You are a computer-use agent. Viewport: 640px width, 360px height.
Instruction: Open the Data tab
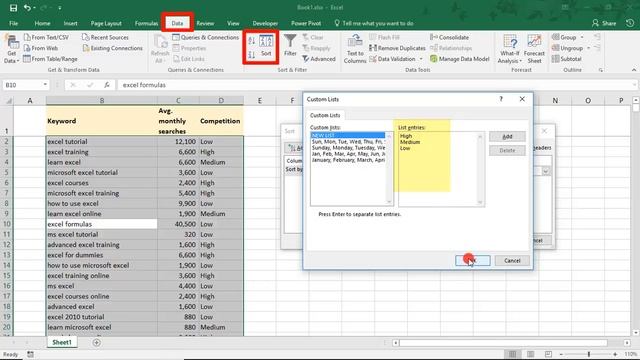177,23
